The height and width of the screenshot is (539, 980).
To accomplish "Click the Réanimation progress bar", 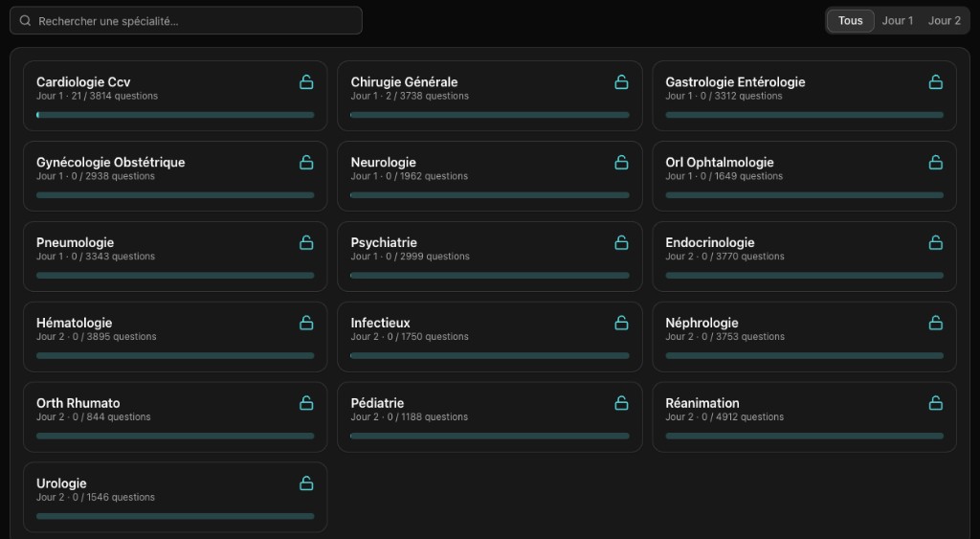I will (804, 436).
